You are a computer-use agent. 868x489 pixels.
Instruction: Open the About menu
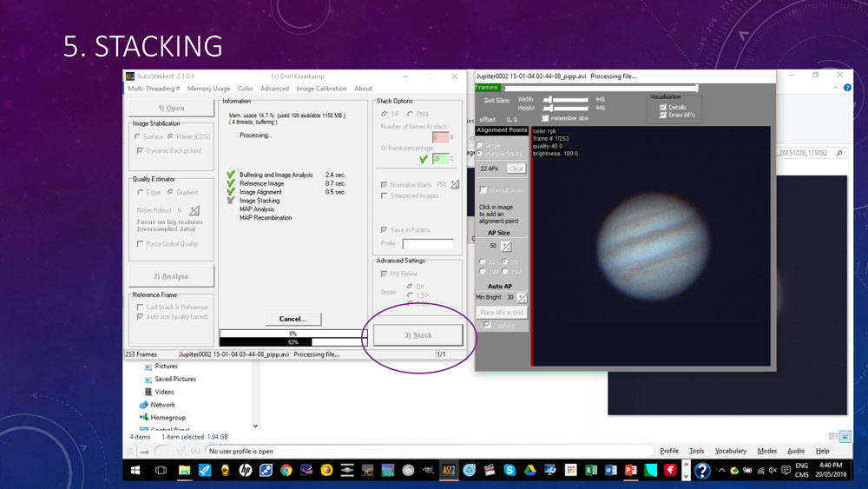(x=363, y=89)
